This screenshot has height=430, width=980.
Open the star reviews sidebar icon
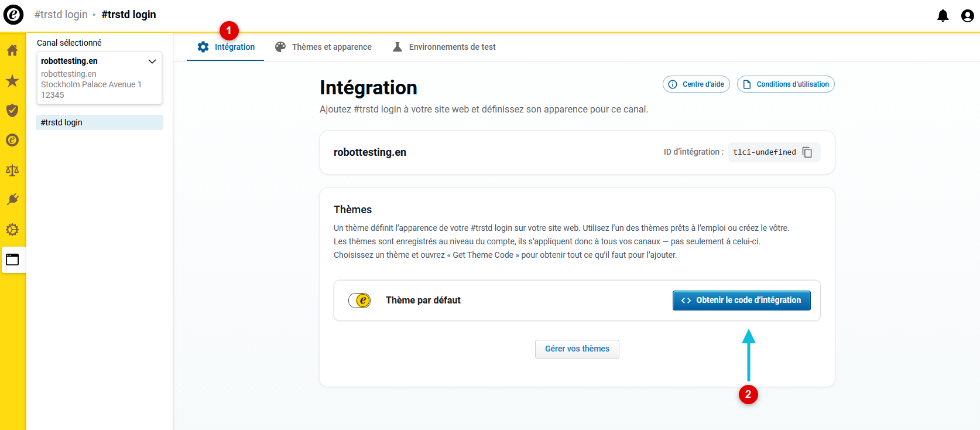tap(12, 80)
